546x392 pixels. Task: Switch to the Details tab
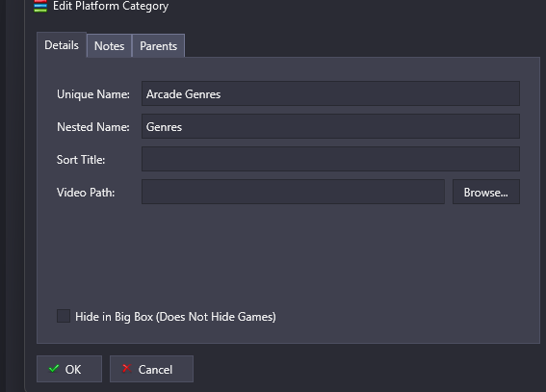[x=62, y=45]
